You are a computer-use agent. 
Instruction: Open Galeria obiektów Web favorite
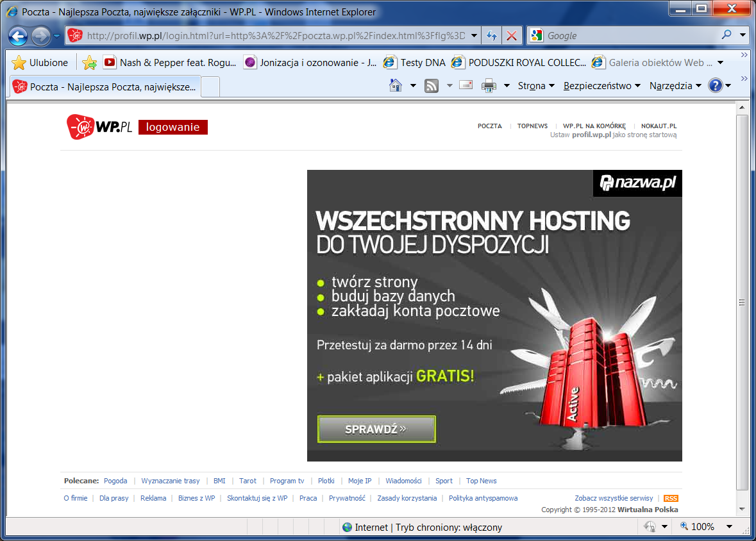point(652,63)
